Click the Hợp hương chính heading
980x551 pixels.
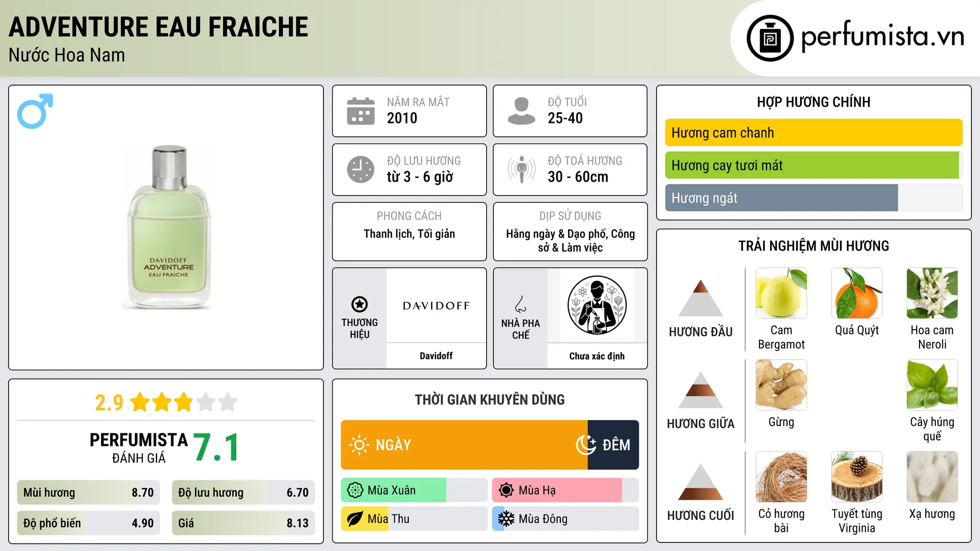click(x=813, y=102)
